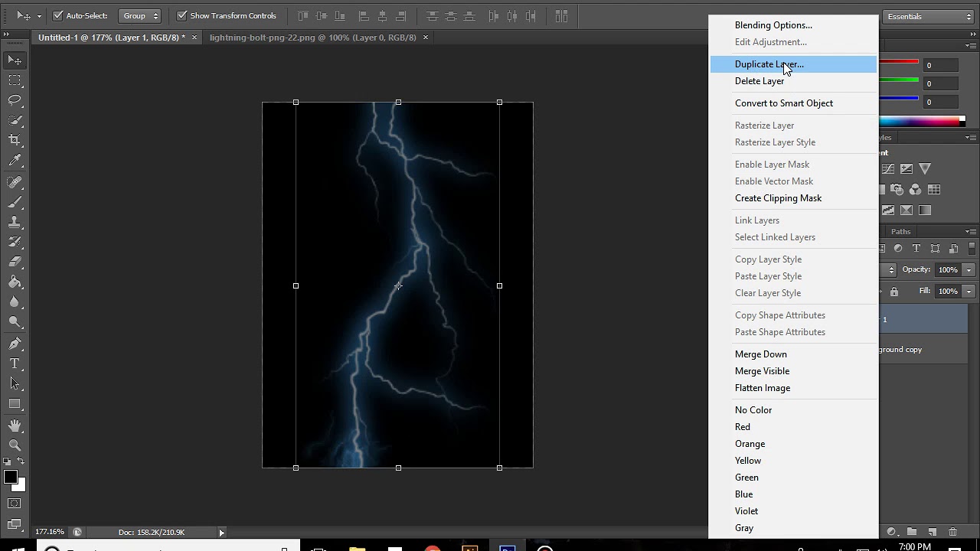Filter layers by smart object icon
Screen dimensions: 980x551
(953, 249)
